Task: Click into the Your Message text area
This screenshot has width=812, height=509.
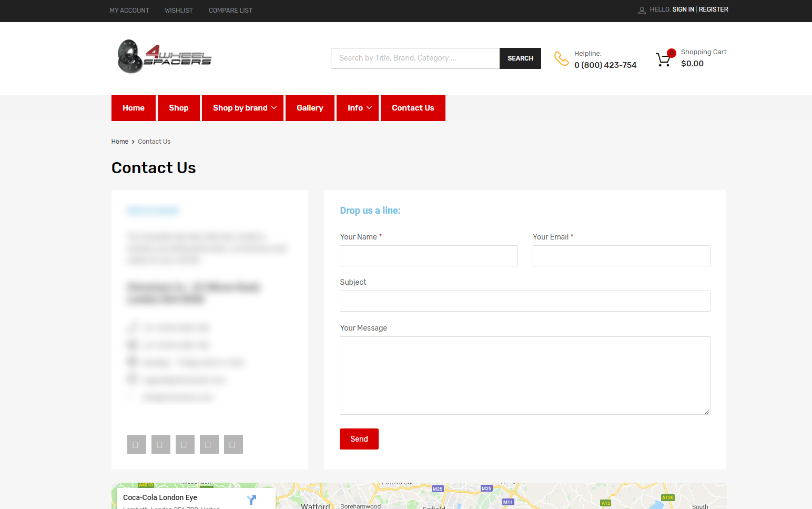Action: coord(524,375)
